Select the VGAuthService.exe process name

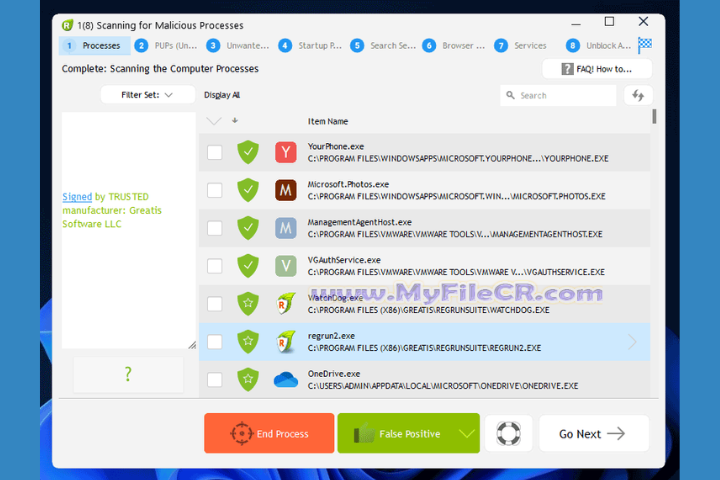[344, 260]
